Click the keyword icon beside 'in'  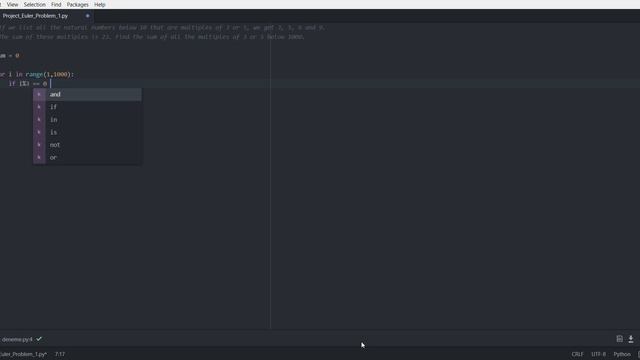[39, 120]
